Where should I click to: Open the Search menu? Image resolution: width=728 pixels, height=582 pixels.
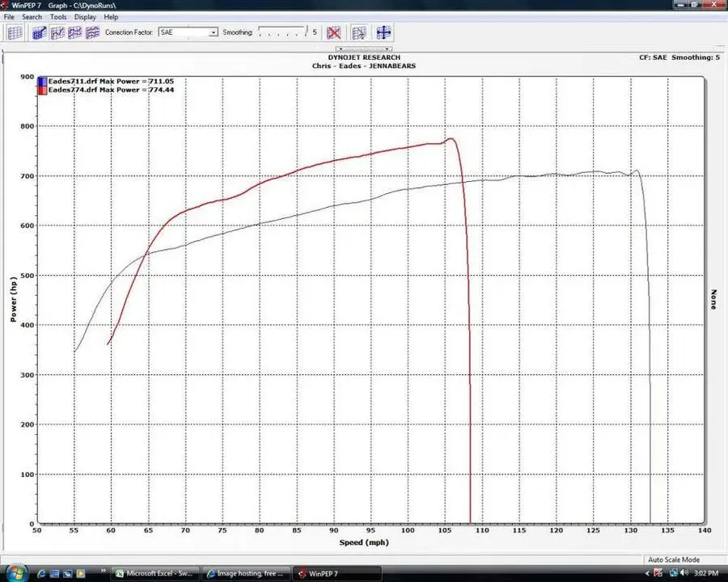click(32, 17)
